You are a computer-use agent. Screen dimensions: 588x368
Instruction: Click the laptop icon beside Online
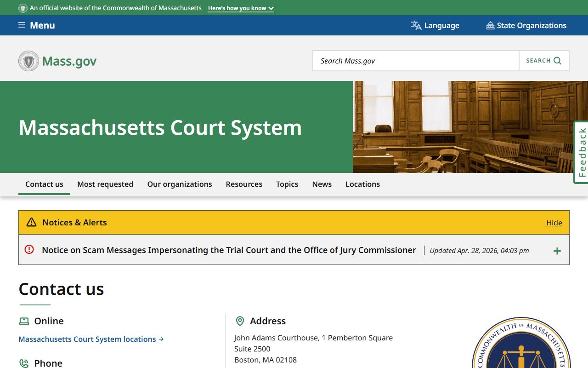24,321
